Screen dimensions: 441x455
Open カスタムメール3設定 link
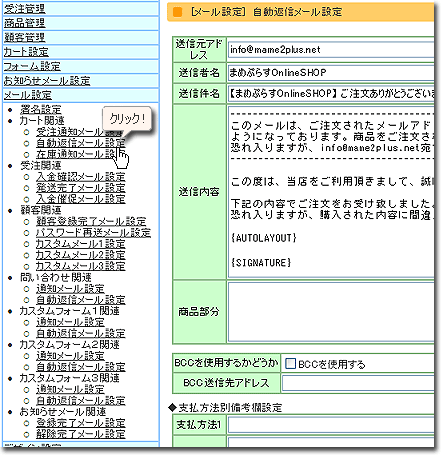pos(81,266)
